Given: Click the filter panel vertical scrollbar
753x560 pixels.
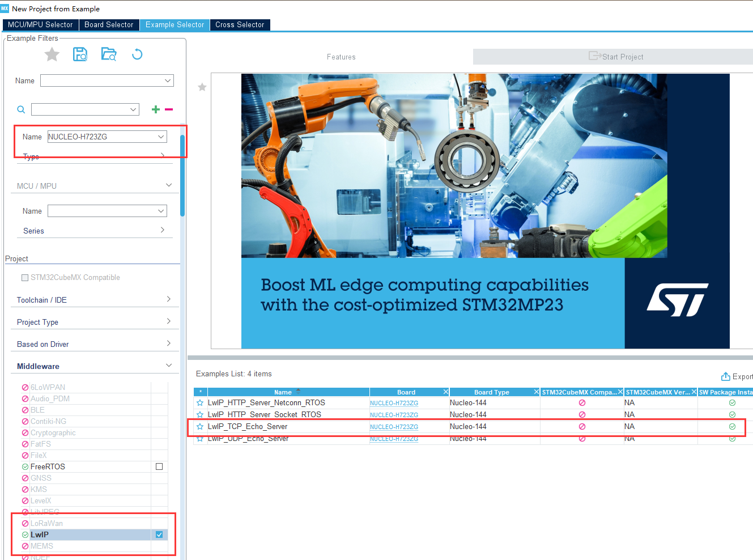Looking at the screenshot, I should click(x=182, y=176).
